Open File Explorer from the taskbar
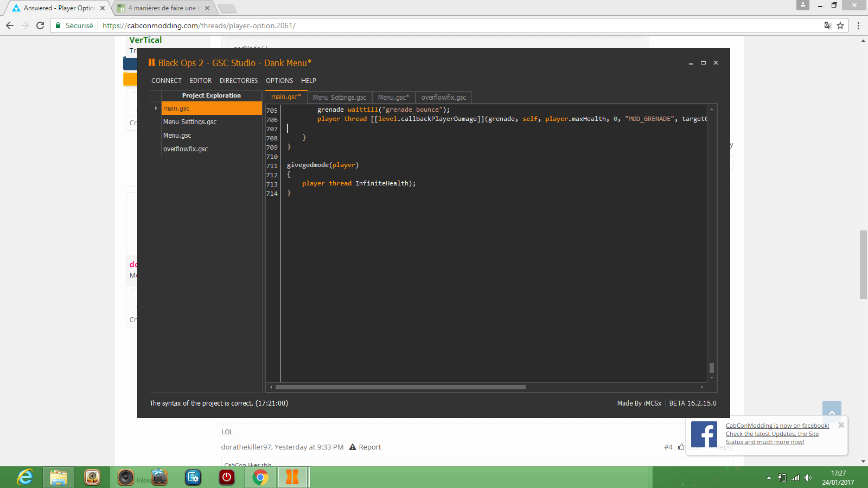Image resolution: width=868 pixels, height=488 pixels. tap(59, 477)
